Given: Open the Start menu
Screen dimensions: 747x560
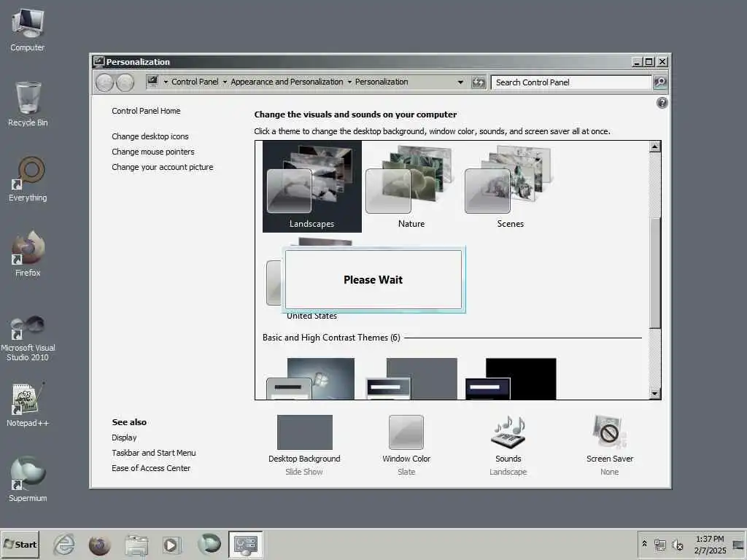Looking at the screenshot, I should point(20,544).
